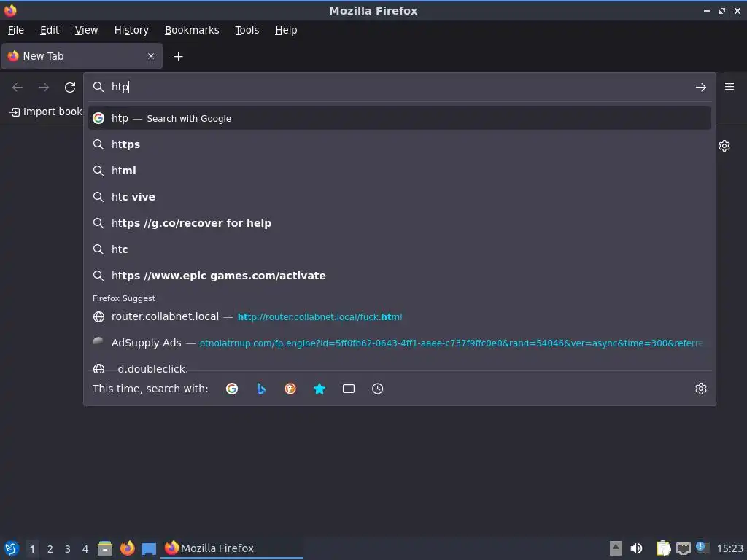Open the update notification tray icon
The height and width of the screenshot is (560, 747).
click(x=702, y=548)
